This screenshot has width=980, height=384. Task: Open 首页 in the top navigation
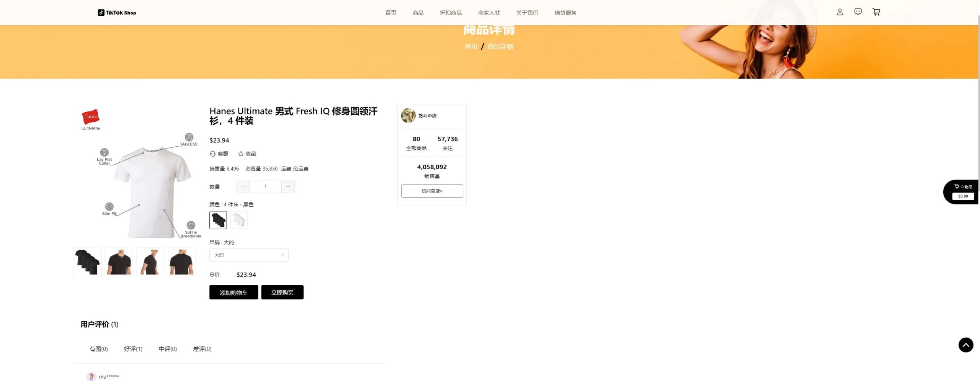tap(391, 13)
